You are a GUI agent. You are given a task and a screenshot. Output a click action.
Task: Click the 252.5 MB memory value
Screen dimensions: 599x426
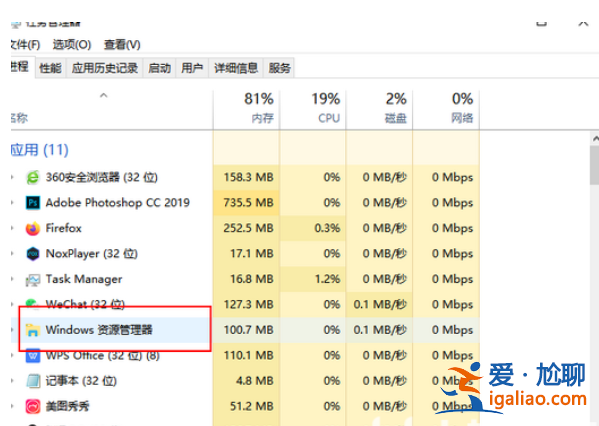tap(248, 228)
